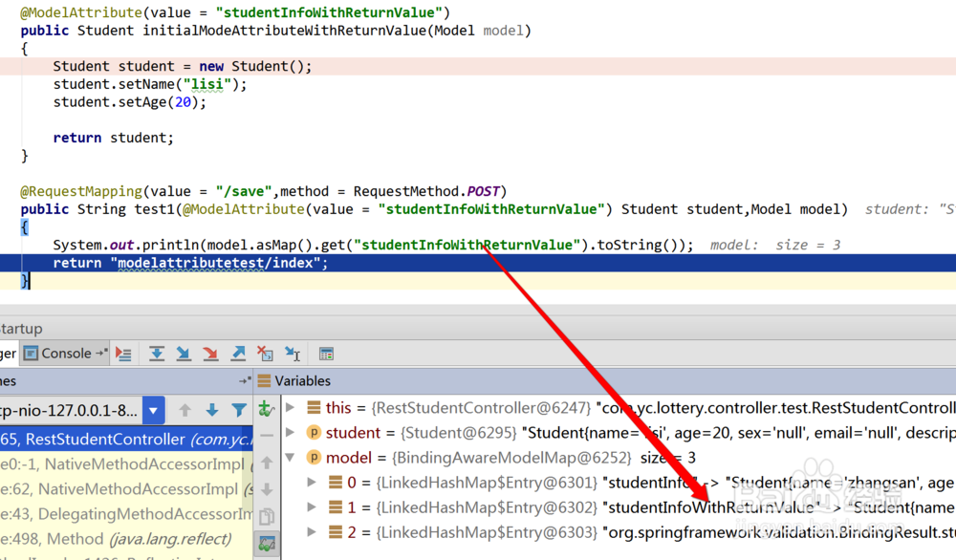Expand model entry 0 node
Screen dimensions: 956x560
pos(312,483)
